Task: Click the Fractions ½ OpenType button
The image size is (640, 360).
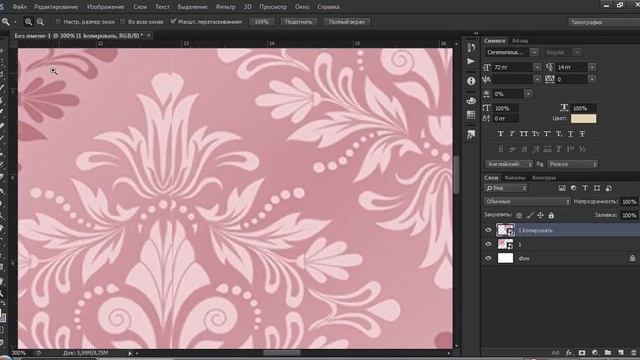Action: 582,149
